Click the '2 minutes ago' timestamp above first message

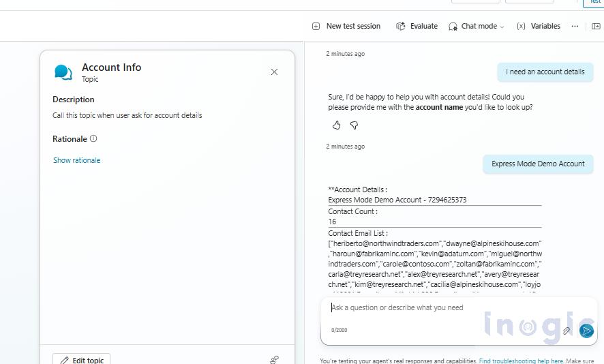(346, 54)
